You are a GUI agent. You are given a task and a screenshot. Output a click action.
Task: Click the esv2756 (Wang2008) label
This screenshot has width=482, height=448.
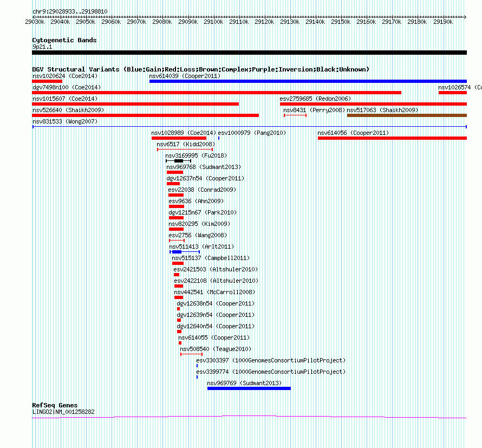198,235
